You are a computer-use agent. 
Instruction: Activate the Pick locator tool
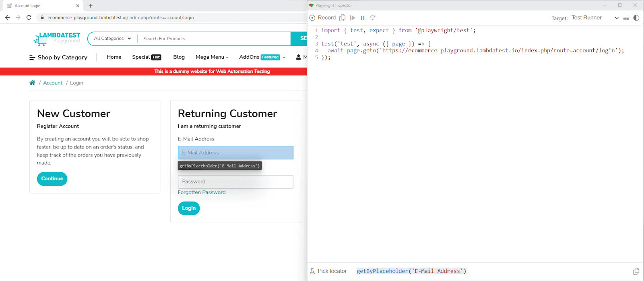pos(328,271)
